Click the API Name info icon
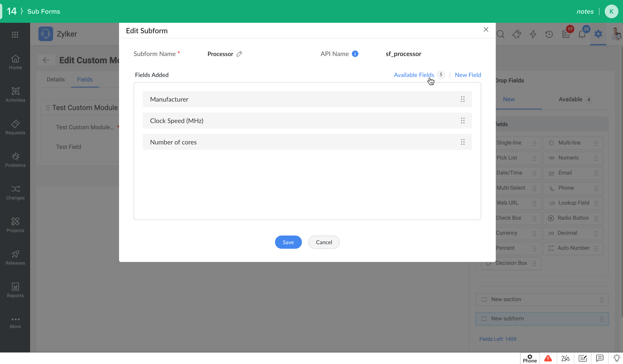 pos(355,54)
